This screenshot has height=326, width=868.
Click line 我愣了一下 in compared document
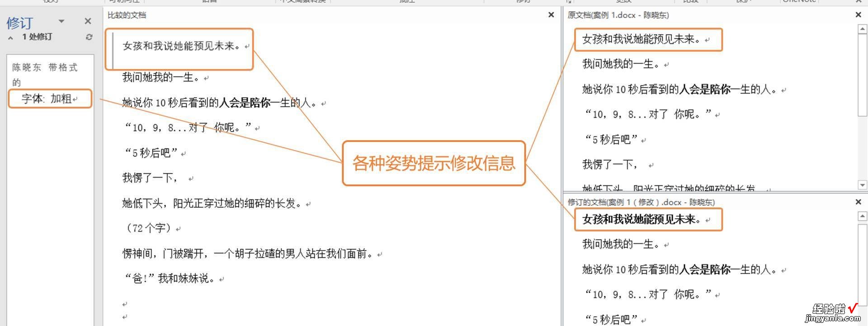coord(150,178)
